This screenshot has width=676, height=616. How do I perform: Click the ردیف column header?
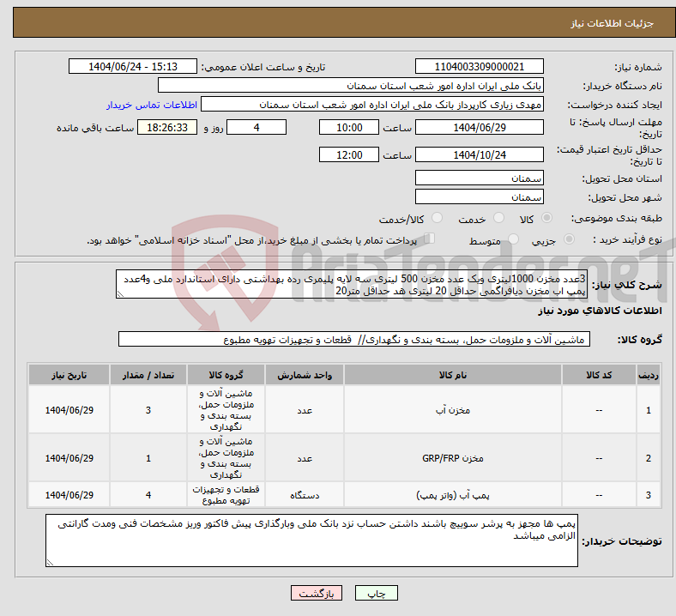pyautogui.click(x=648, y=375)
